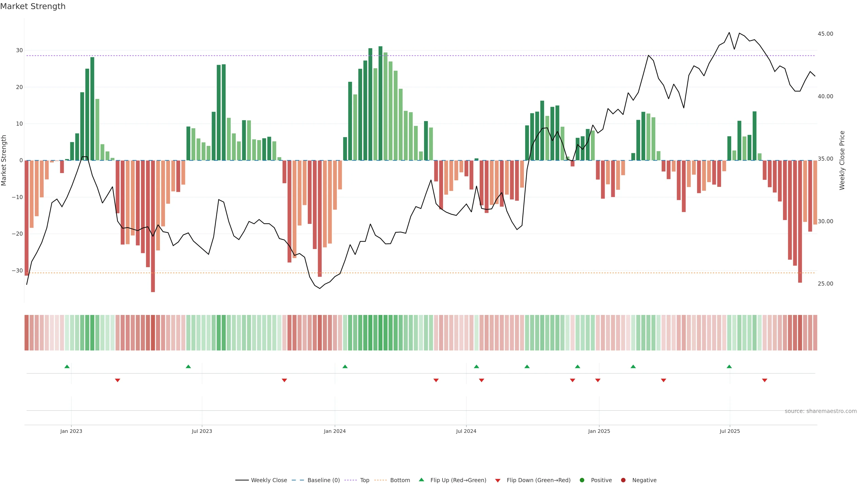Click the Flip Up green triangle legend icon
Viewport: 868px width, 488px height.
(x=421, y=480)
